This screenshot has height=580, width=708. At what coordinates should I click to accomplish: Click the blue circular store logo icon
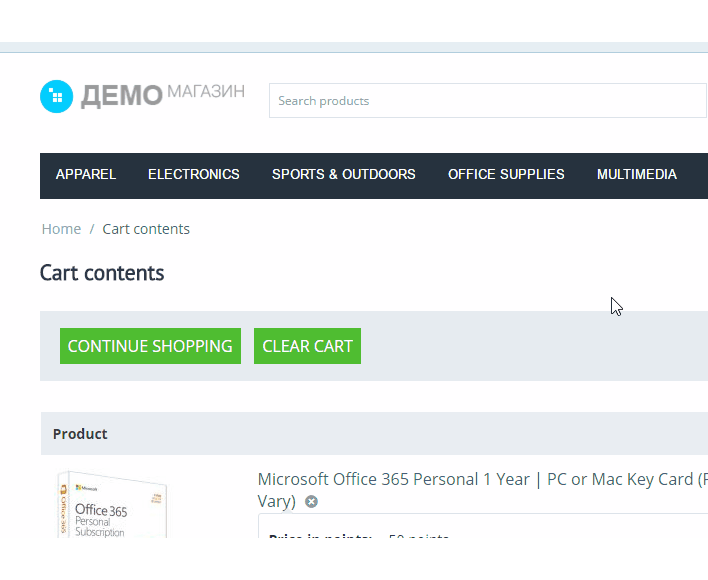[56, 96]
